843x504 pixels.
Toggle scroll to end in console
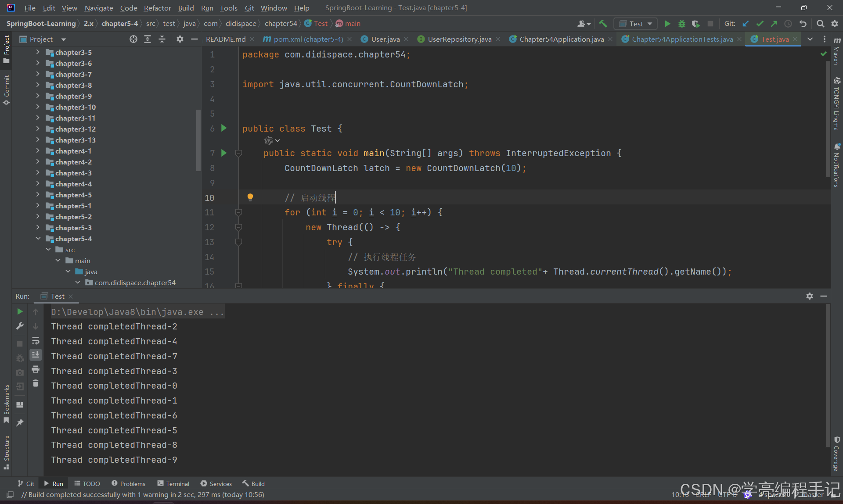[x=36, y=354]
